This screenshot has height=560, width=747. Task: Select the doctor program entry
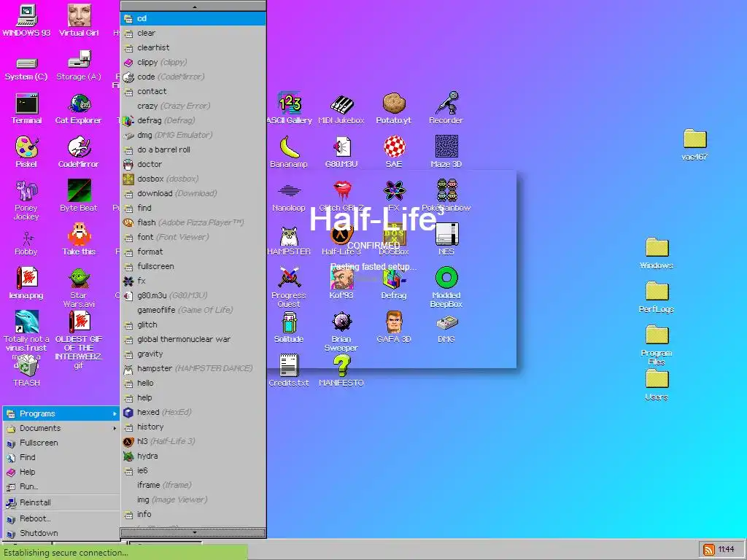(193, 164)
